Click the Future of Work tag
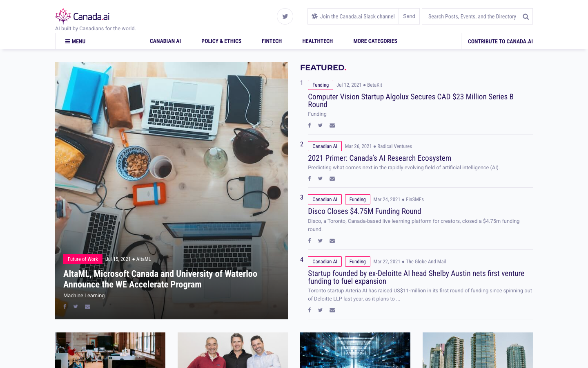This screenshot has width=588, height=368. coord(83,259)
